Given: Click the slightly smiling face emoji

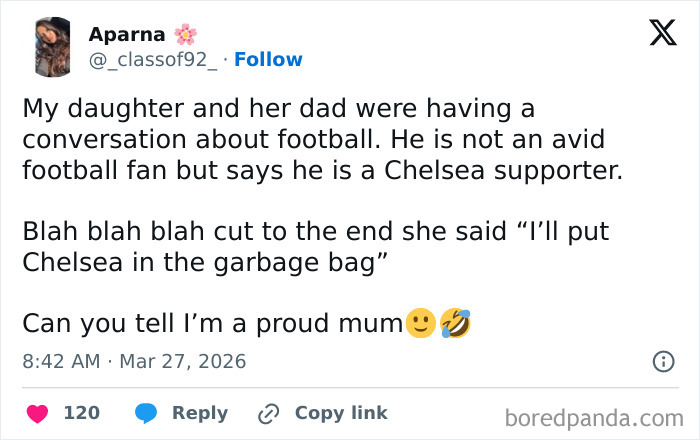Looking at the screenshot, I should tap(420, 323).
